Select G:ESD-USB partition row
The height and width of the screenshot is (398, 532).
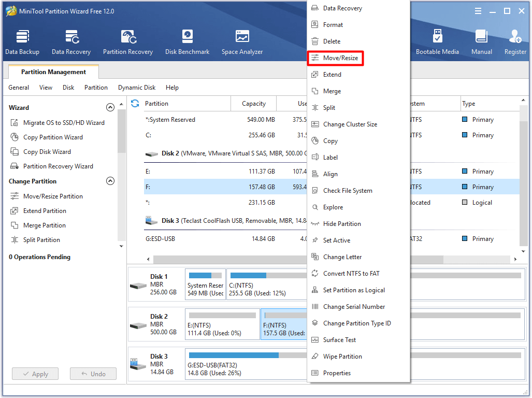point(225,239)
